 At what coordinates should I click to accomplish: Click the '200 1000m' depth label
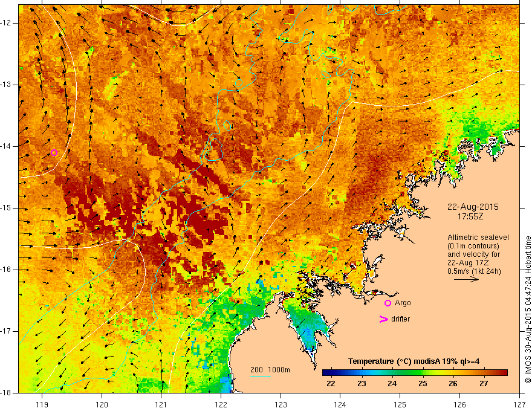click(270, 370)
